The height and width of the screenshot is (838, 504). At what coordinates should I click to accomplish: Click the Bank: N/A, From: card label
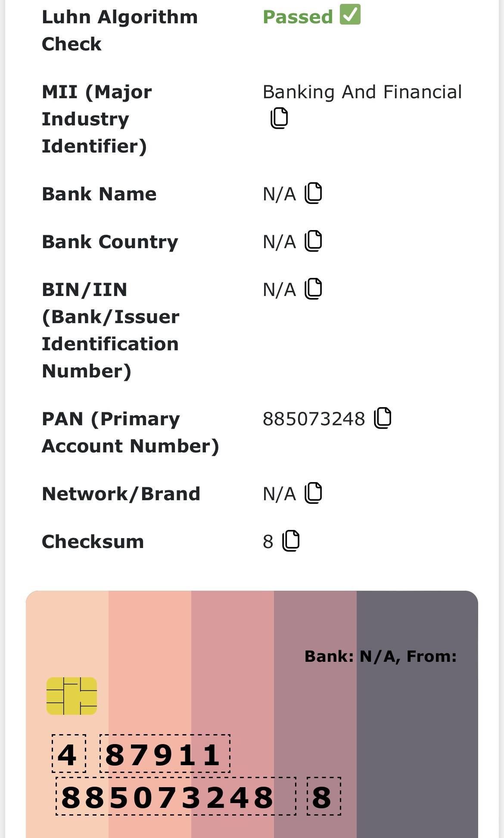(380, 656)
